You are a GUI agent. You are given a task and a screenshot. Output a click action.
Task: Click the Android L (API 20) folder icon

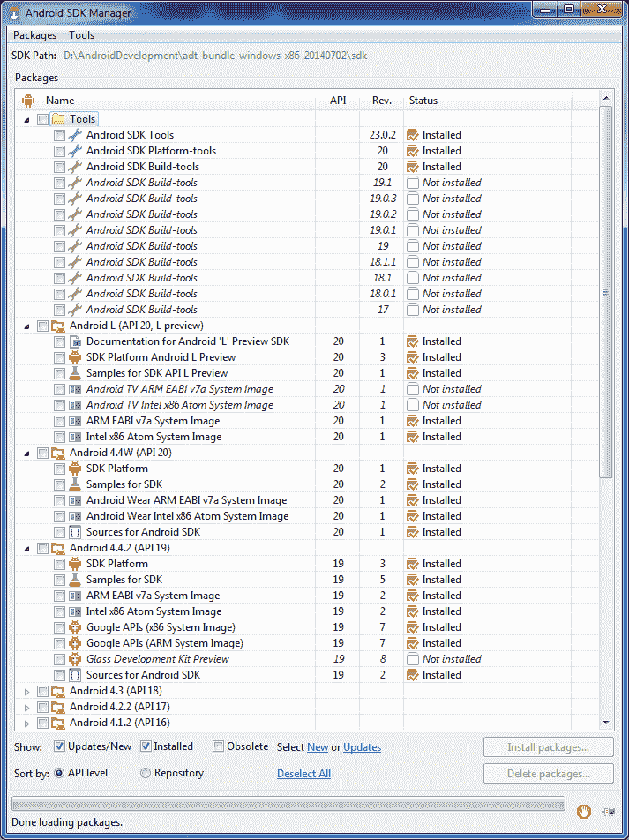point(58,326)
